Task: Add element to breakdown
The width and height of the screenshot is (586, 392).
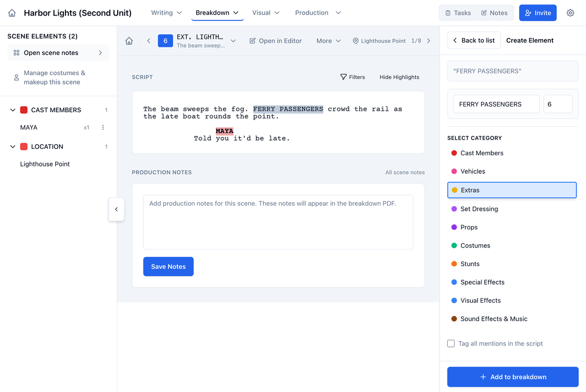Action: click(x=513, y=377)
